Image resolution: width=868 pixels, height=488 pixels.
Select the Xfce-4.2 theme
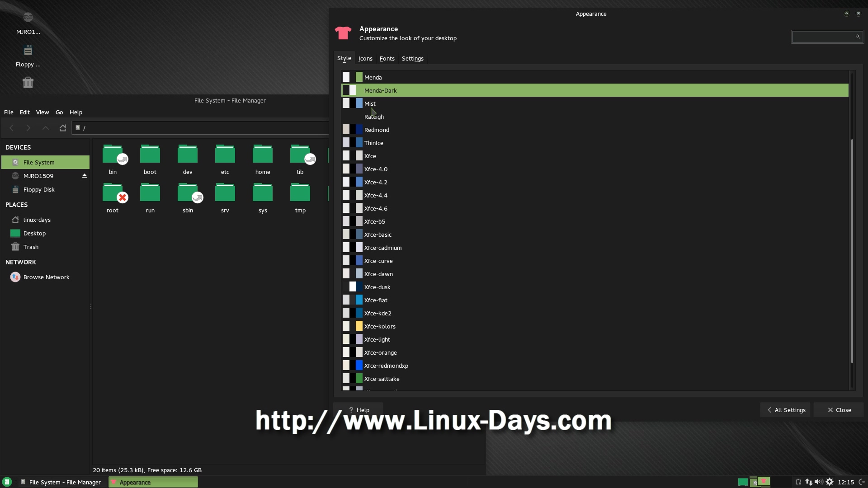point(595,182)
